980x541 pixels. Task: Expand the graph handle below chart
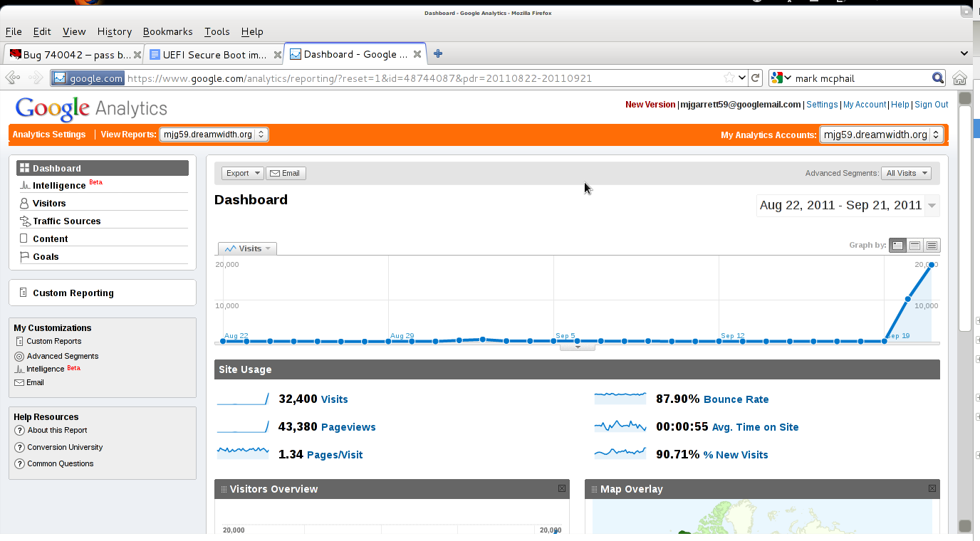pyautogui.click(x=578, y=347)
